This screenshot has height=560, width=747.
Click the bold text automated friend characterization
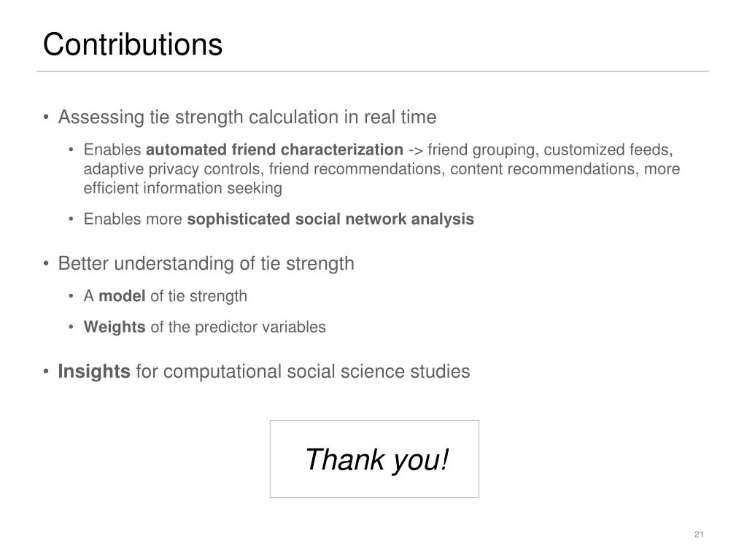pyautogui.click(x=274, y=150)
